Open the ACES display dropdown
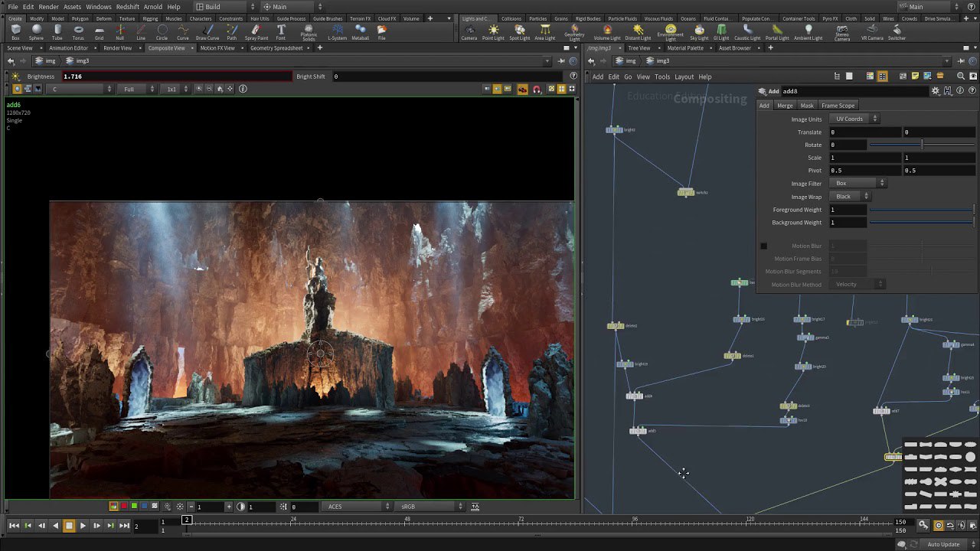Image resolution: width=980 pixels, height=551 pixels. 358,507
